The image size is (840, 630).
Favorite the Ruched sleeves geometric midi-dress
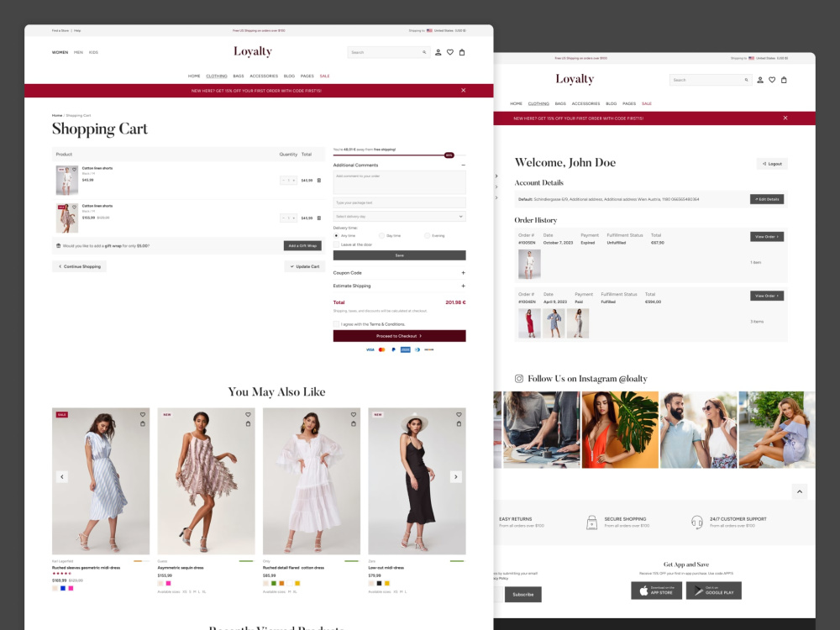[143, 415]
